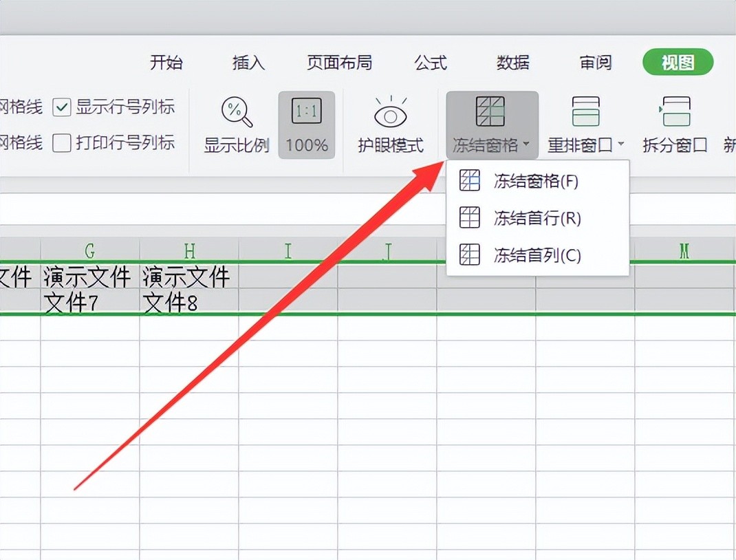Choose 冻结窗格(F) menu option
Image resolution: width=736 pixels, height=560 pixels.
[x=536, y=182]
